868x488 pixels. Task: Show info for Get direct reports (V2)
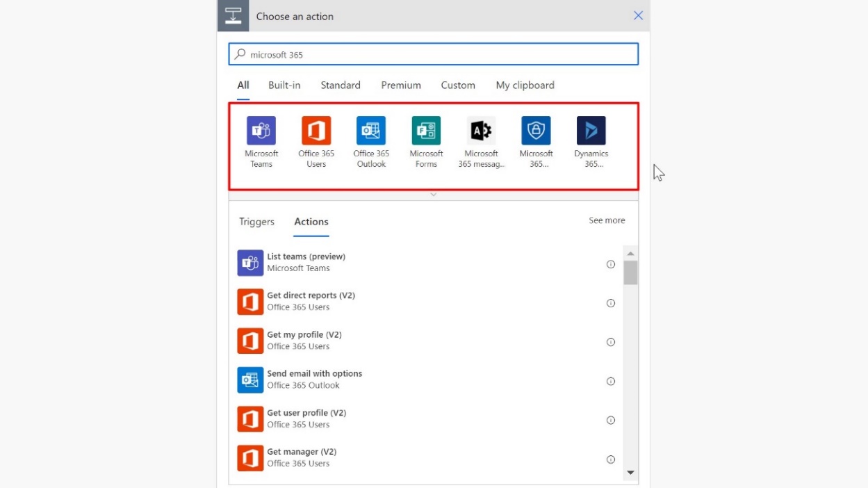[611, 303]
